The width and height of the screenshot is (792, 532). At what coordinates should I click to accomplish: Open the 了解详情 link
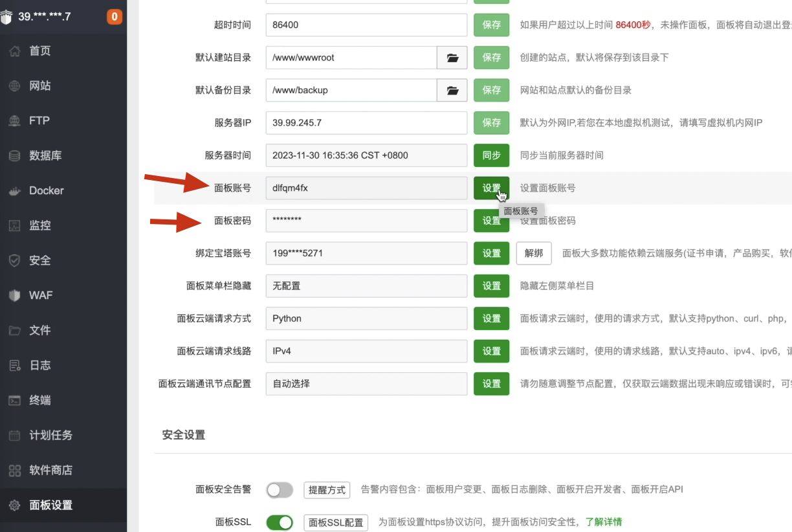pyautogui.click(x=604, y=522)
